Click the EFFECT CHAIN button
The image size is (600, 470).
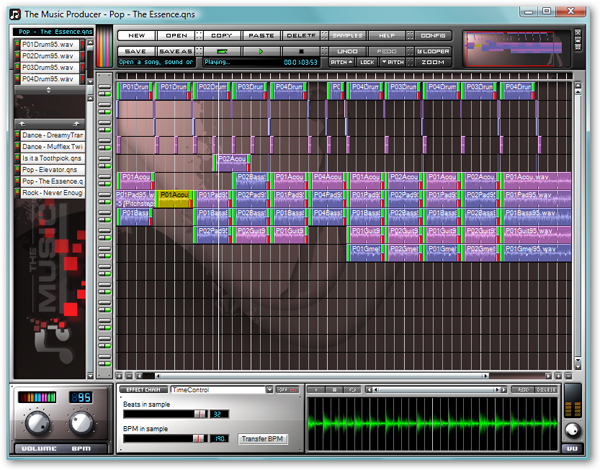coord(143,390)
